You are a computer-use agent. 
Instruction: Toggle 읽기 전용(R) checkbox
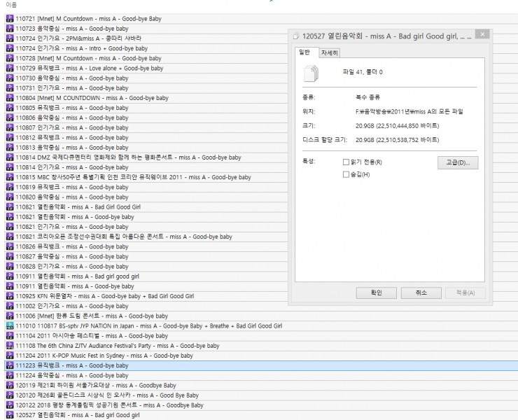[x=346, y=162]
